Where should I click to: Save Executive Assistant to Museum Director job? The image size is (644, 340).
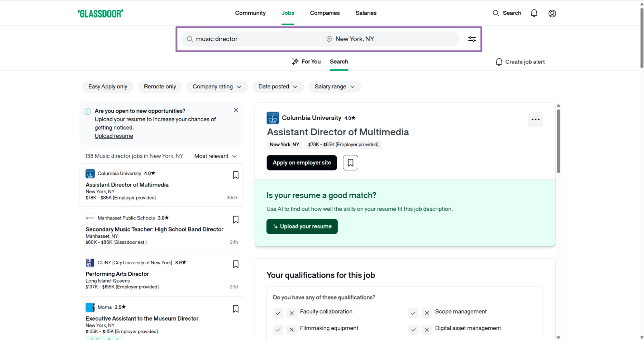click(235, 309)
